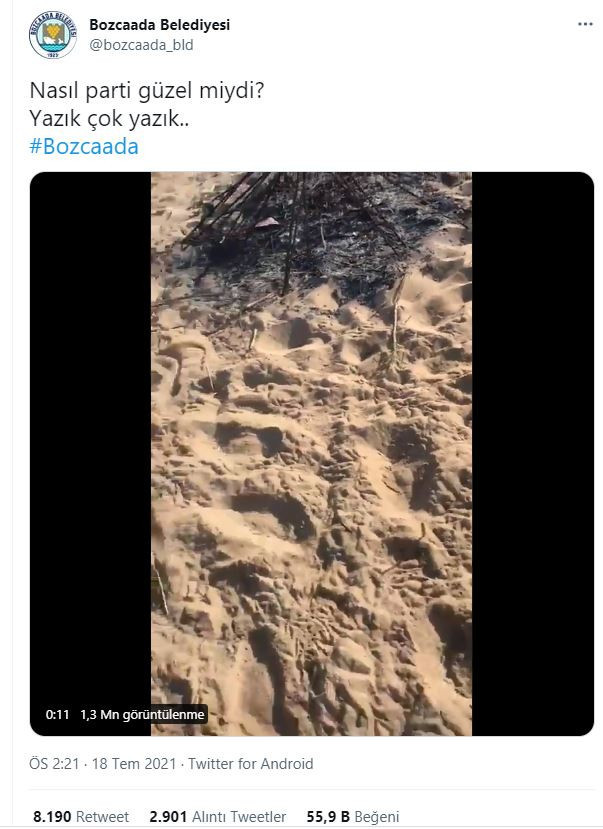Viewport: 603px width, 829px height.
Task: Click the right black bar of video
Action: [x=533, y=454]
